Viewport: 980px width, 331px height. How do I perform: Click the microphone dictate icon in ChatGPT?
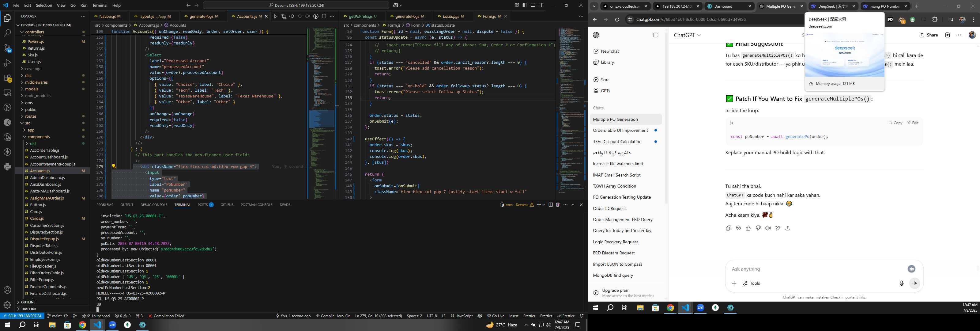pyautogui.click(x=901, y=283)
